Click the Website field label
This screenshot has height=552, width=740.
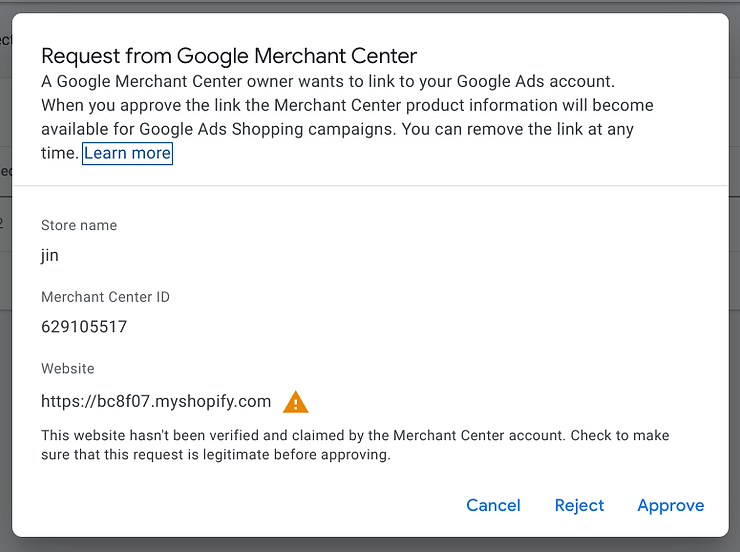tap(67, 368)
